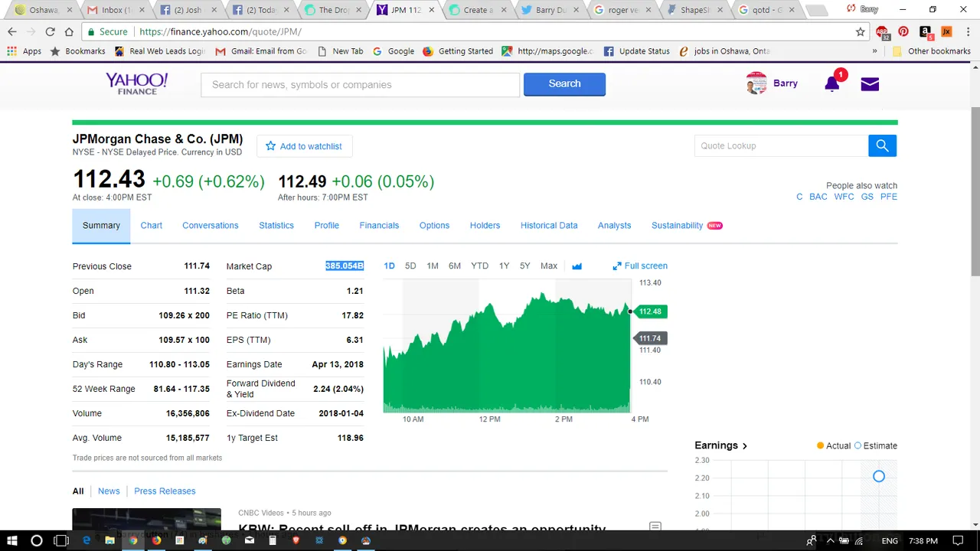Show hidden system tray icons arrow

click(x=830, y=540)
